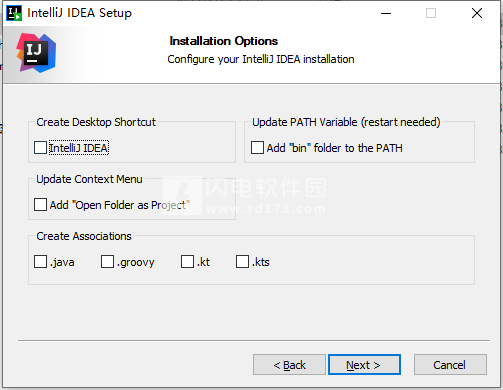Select the .kts association checkbox
This screenshot has height=390, width=503.
click(x=242, y=262)
